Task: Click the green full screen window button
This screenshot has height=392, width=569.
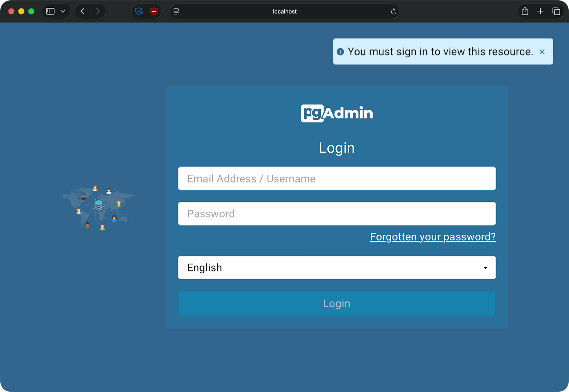Action: [31, 11]
